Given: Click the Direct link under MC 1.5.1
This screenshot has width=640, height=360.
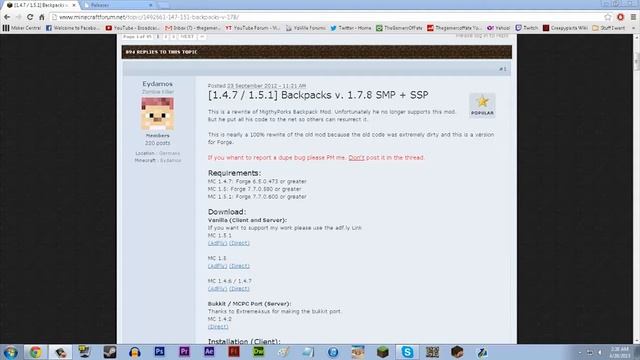Looking at the screenshot, I should (x=239, y=243).
